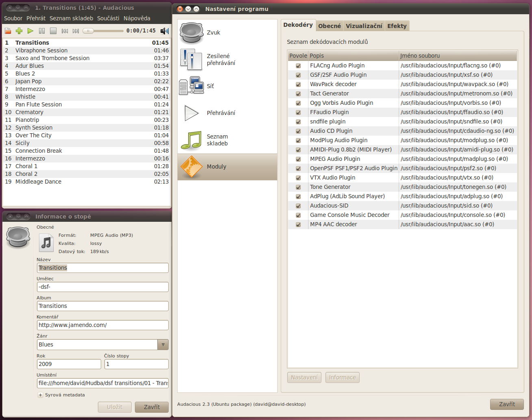Click the Komentář input field
The image size is (532, 420).
(103, 325)
